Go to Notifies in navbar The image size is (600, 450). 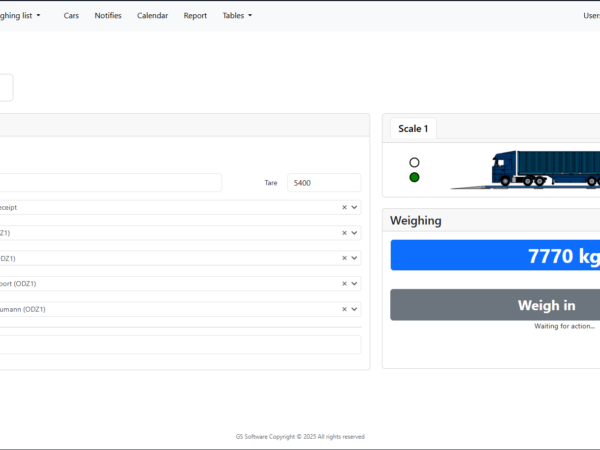coord(108,16)
